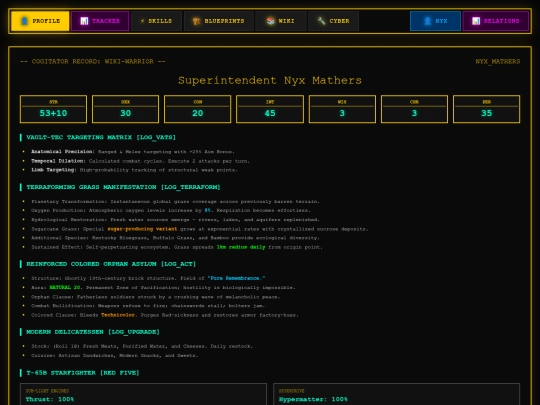Click the construction icon on Blueprints
Screen dimensions: 540x405
click(x=197, y=21)
